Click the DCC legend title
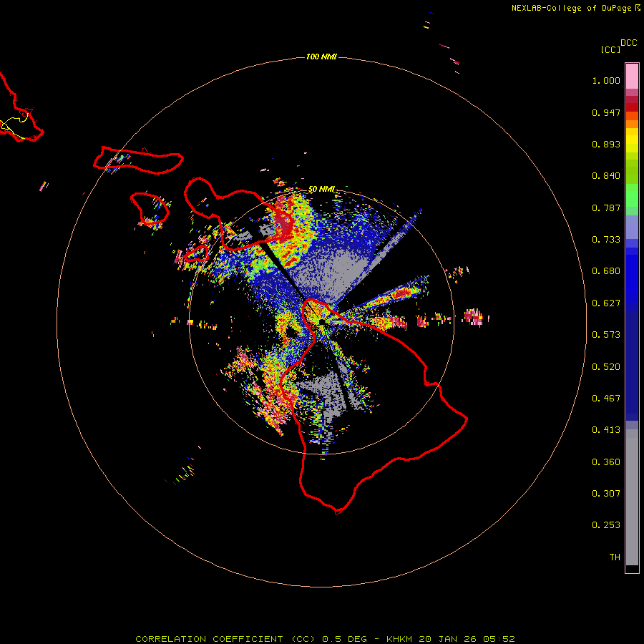The width and height of the screenshot is (644, 644). coord(628,43)
